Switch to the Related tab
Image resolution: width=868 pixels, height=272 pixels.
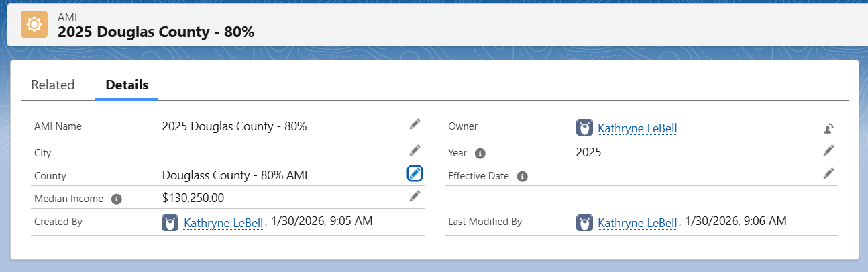click(x=53, y=85)
